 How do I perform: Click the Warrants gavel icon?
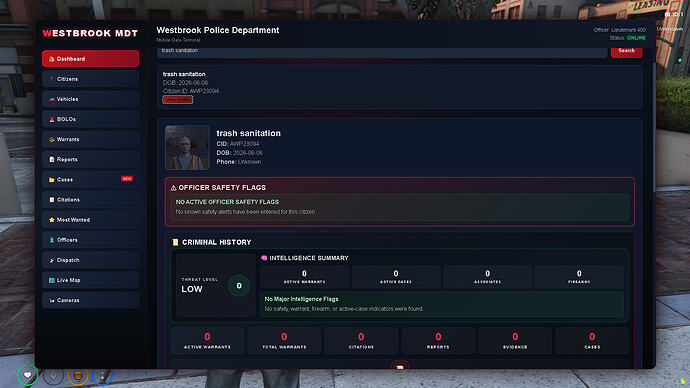(x=51, y=139)
